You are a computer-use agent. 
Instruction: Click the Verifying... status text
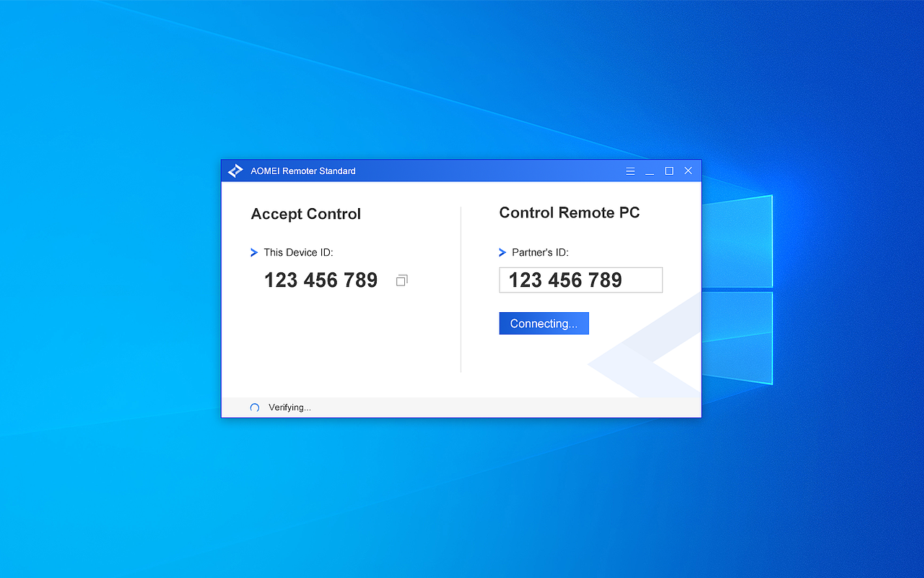289,407
